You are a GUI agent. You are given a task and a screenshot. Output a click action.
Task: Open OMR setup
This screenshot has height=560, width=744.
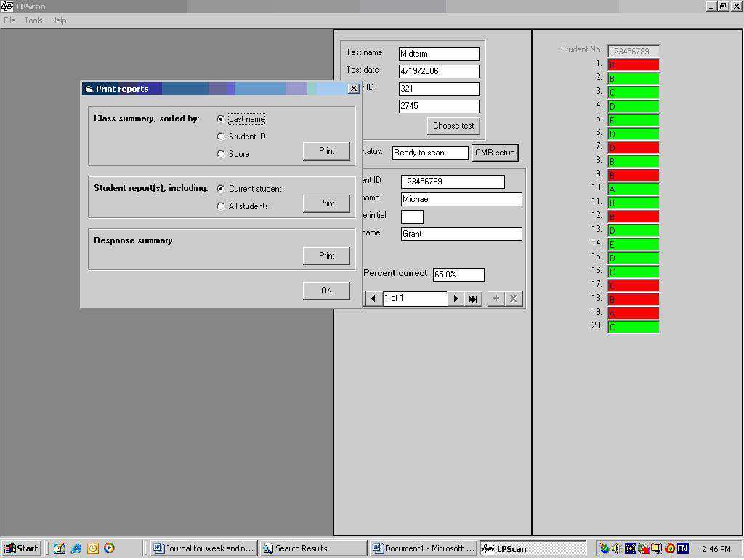(x=494, y=153)
